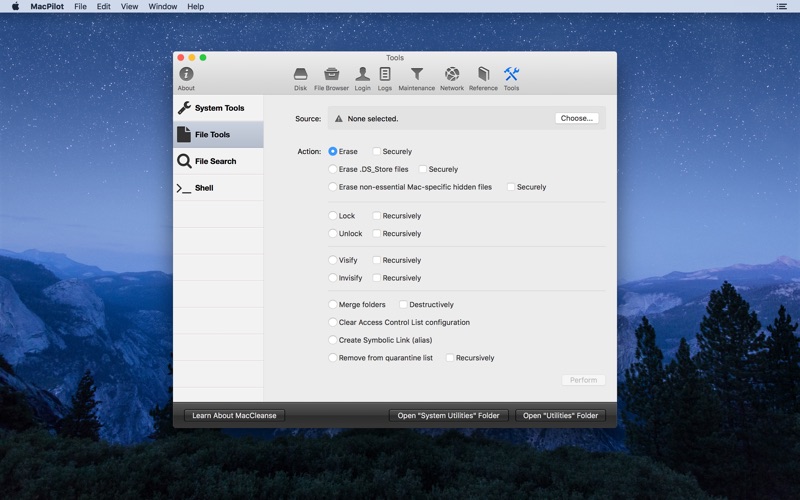Click the Learn About MacCleanse button
This screenshot has width=800, height=500.
click(235, 416)
